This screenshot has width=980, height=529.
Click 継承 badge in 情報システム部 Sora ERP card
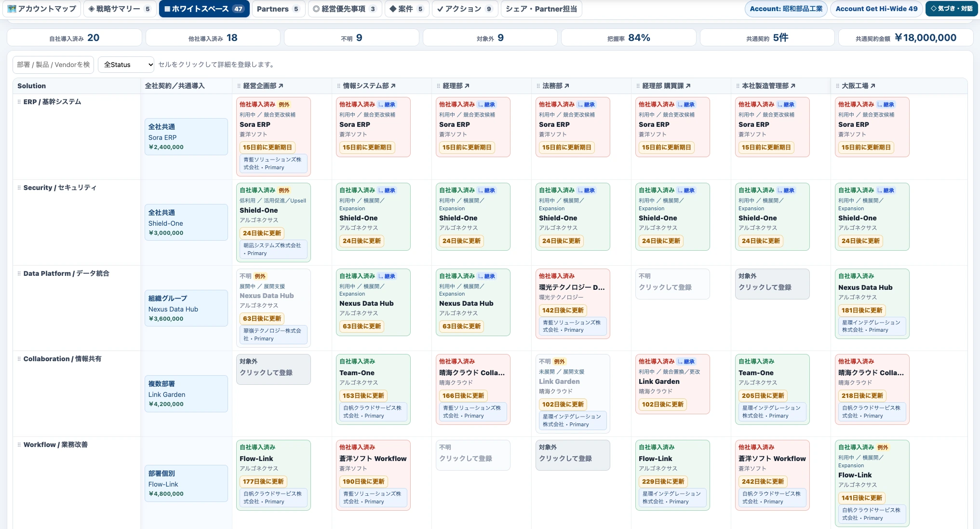pos(387,105)
